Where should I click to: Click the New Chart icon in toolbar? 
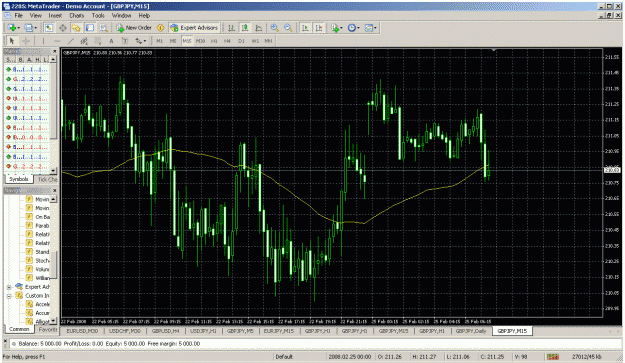click(13, 27)
